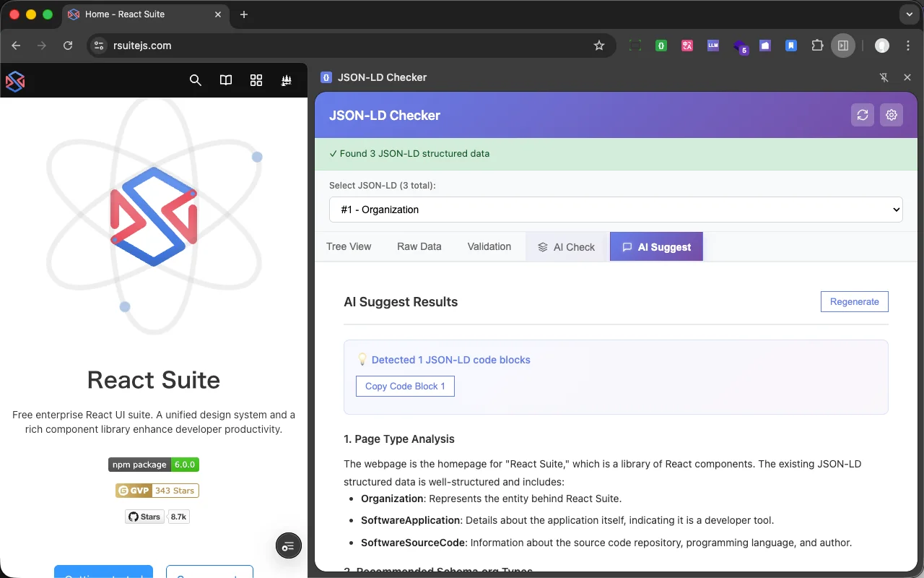Viewport: 924px width, 578px height.
Task: Toggle the browser side panel button
Action: tap(843, 46)
